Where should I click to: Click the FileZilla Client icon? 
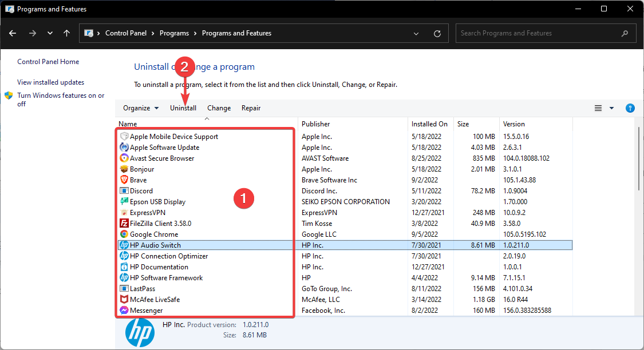pos(124,224)
